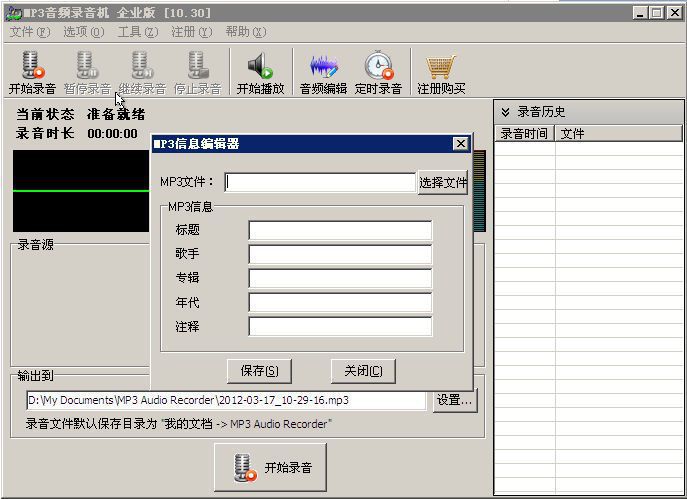This screenshot has width=687, height=499.
Task: Click 保存(S) in MP3 info editor
Action: [x=259, y=371]
